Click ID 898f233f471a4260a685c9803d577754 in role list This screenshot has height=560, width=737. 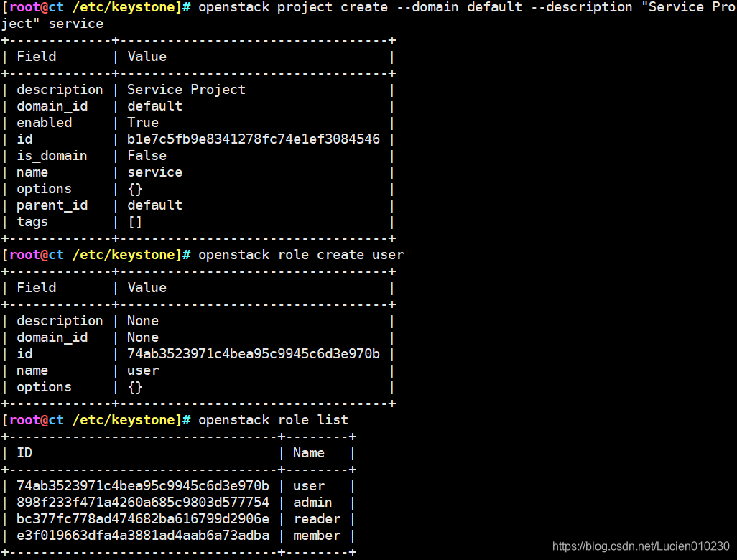(x=143, y=503)
